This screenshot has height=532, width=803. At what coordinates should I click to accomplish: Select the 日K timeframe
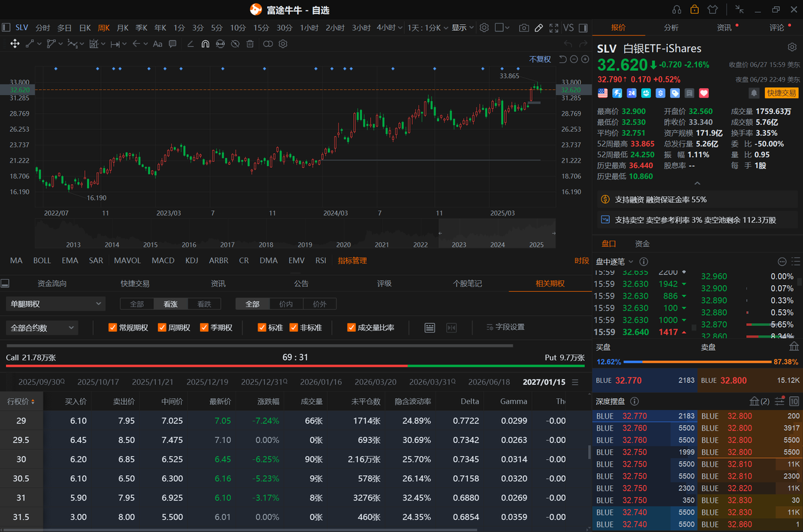(x=85, y=27)
